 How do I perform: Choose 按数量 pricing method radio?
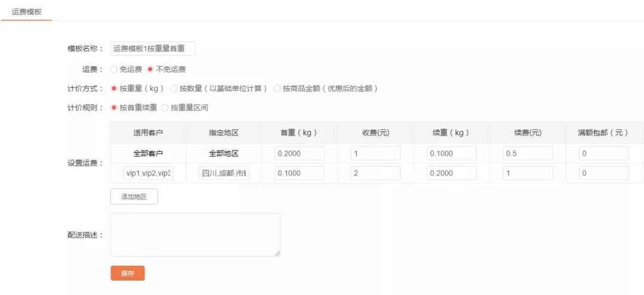pyautogui.click(x=174, y=88)
